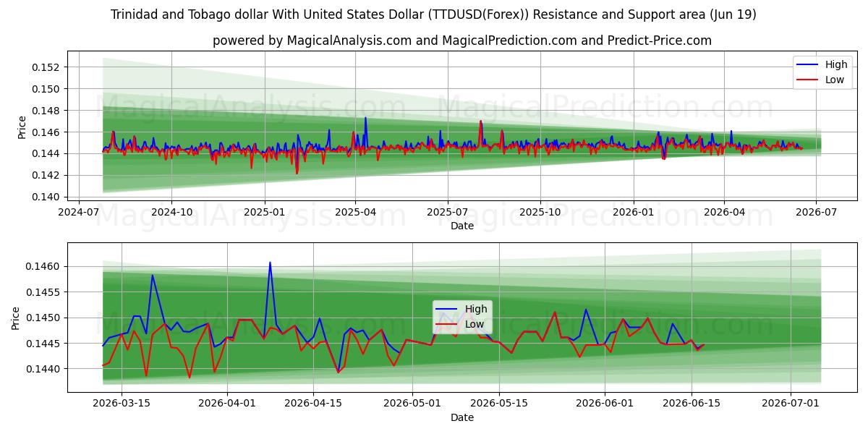Screen dimensions: 868x434
Task: Click the 2026-07-01 date label on the bottom axis
Action: point(791,404)
